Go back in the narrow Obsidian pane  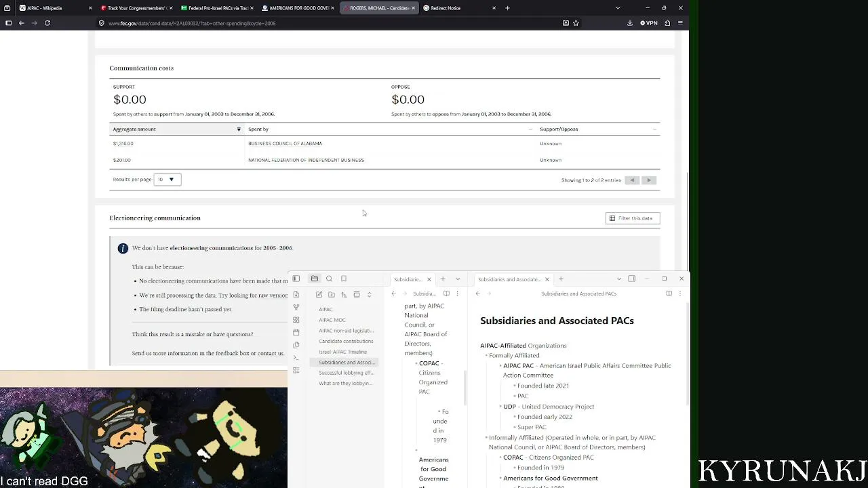coord(393,293)
